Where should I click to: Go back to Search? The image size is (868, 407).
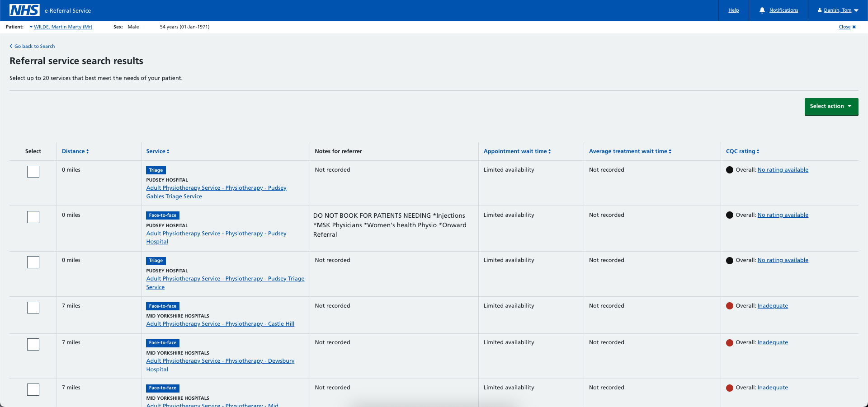[x=34, y=46]
